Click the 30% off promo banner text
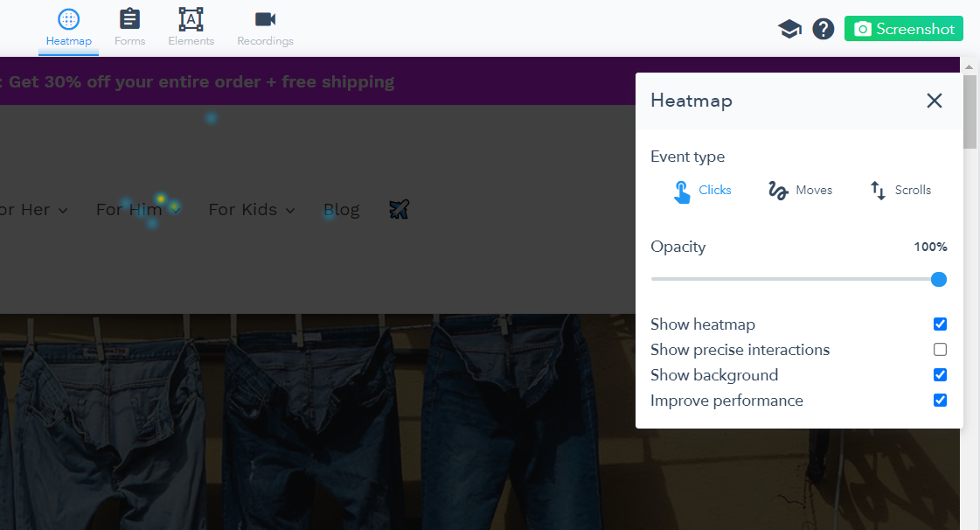This screenshot has height=530, width=980. coord(198,82)
